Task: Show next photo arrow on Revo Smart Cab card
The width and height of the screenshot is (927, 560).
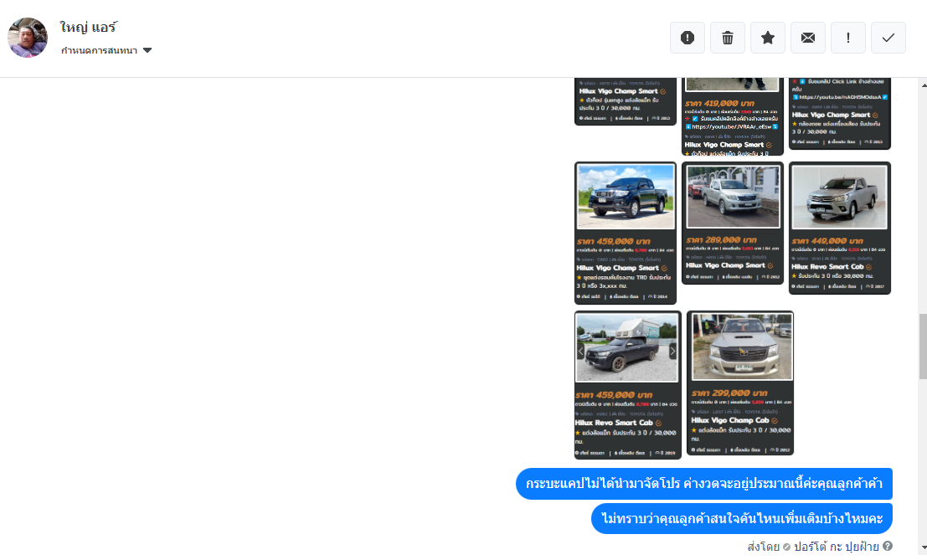Action: coord(672,351)
